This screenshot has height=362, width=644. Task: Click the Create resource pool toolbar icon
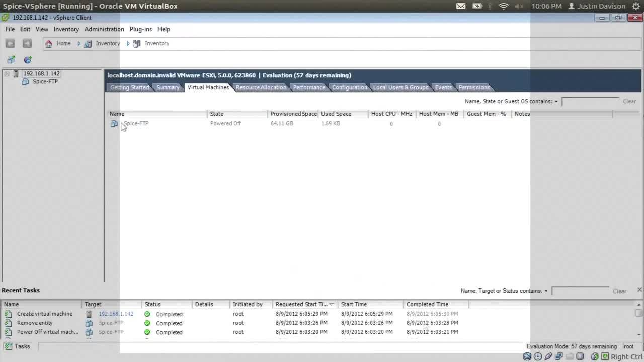point(28,60)
